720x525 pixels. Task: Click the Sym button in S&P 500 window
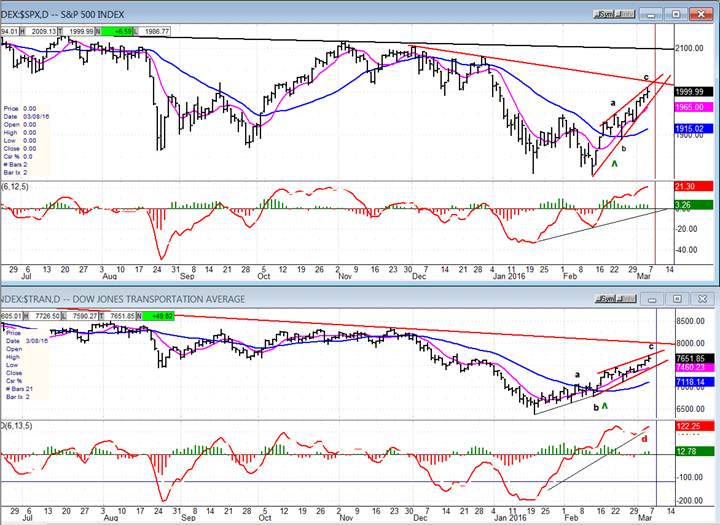(x=603, y=14)
